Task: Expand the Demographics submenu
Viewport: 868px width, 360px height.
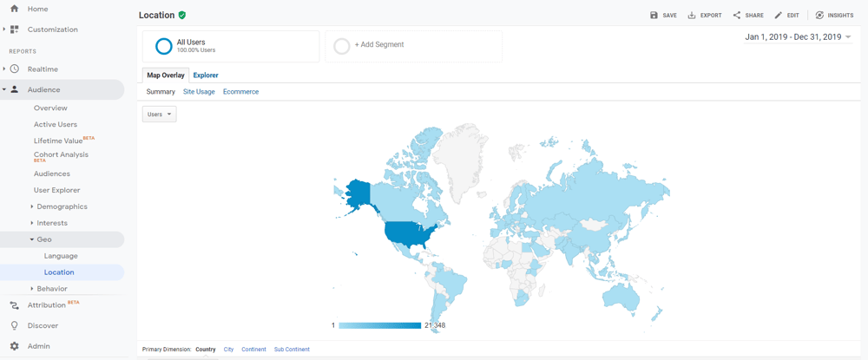Action: click(32, 206)
